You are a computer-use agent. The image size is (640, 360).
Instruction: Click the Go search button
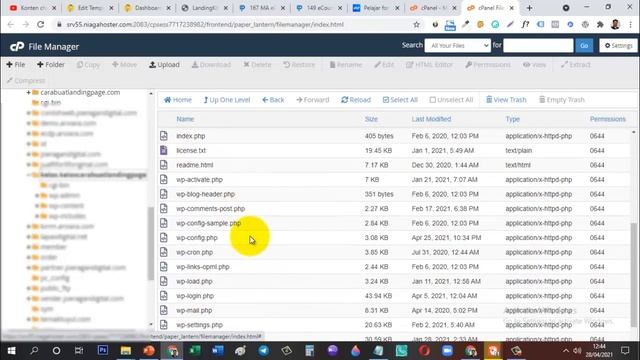[584, 45]
